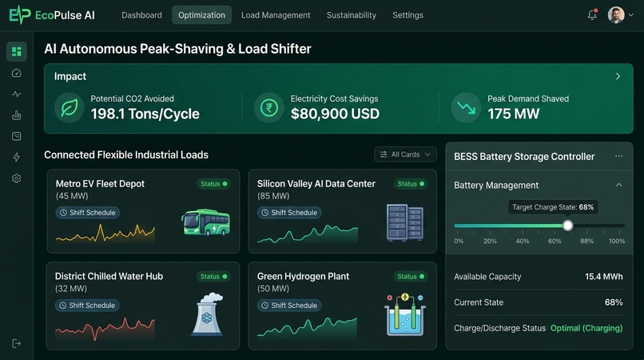The image size is (644, 360).
Task: Expand the Impact panel arrow
Action: 618,76
